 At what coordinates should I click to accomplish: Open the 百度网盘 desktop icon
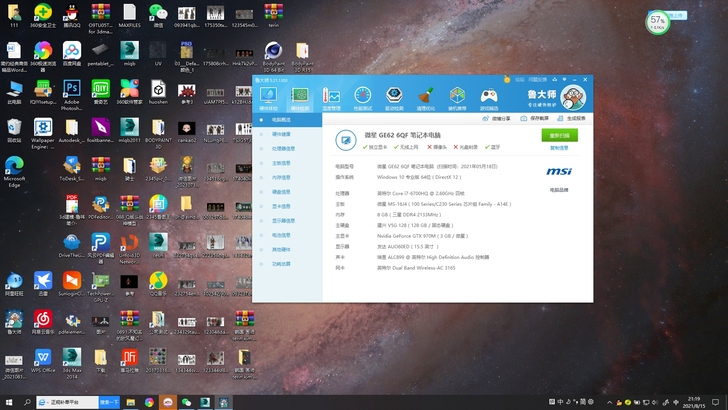coord(72,54)
